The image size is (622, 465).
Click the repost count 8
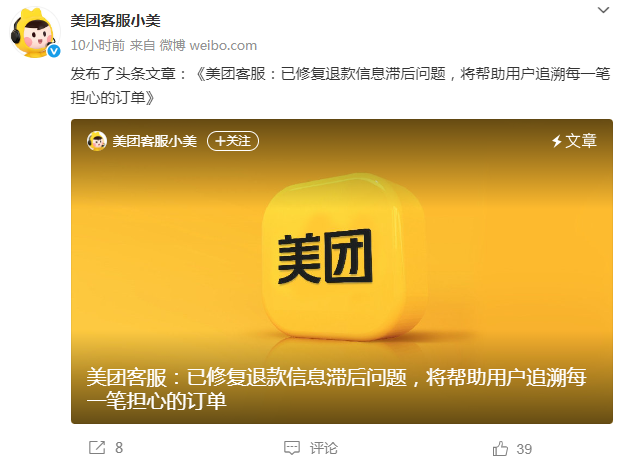tap(119, 448)
